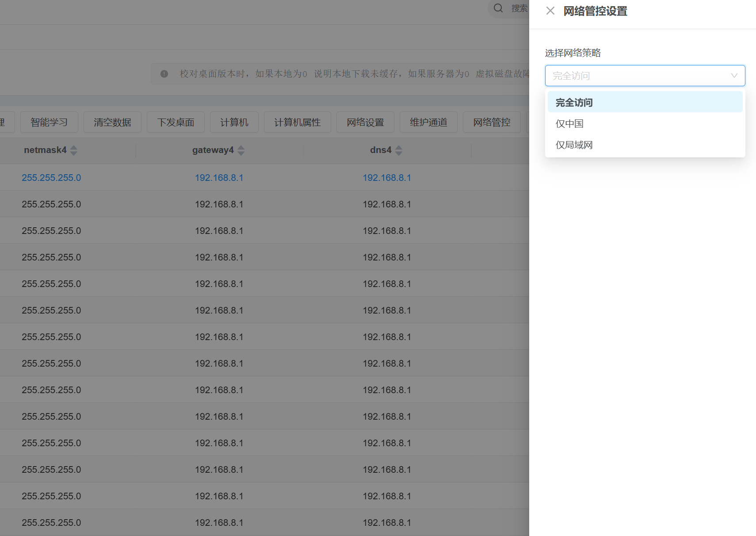Collapse the network policy dropdown arrow

tap(734, 76)
